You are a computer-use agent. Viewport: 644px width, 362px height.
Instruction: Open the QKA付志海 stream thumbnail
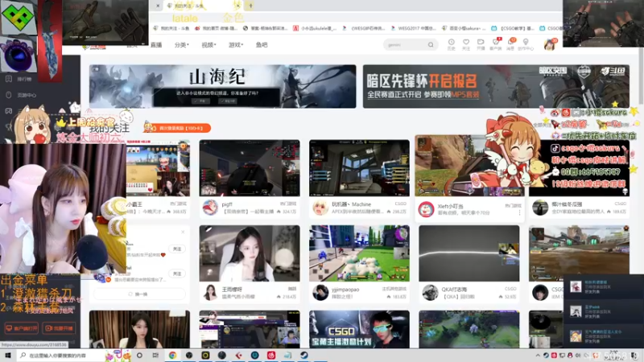tap(469, 253)
